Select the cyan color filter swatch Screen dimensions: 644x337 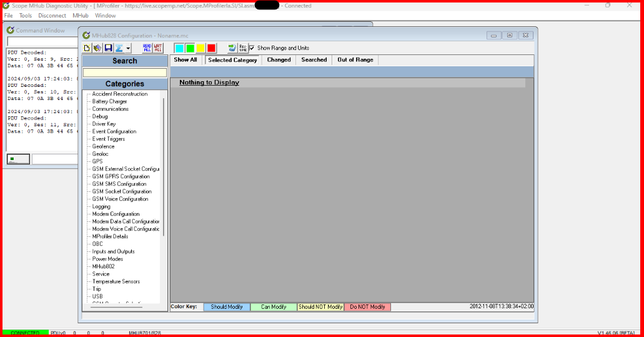point(179,48)
